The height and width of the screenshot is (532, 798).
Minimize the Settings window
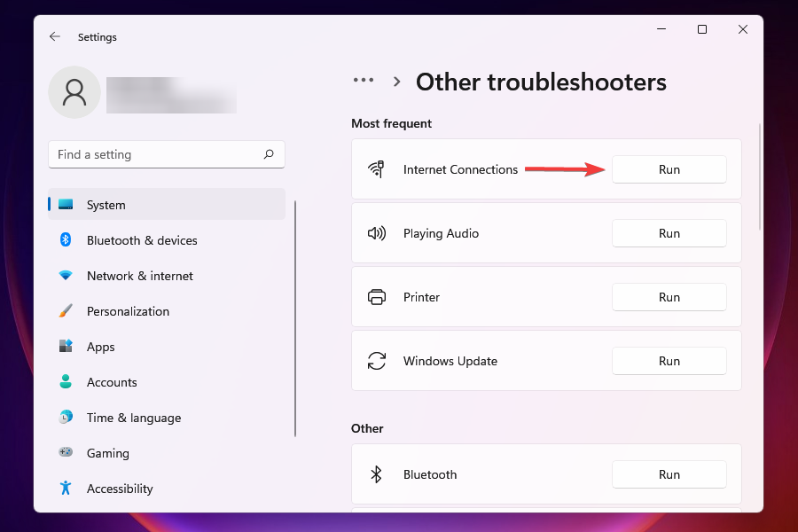(x=661, y=29)
